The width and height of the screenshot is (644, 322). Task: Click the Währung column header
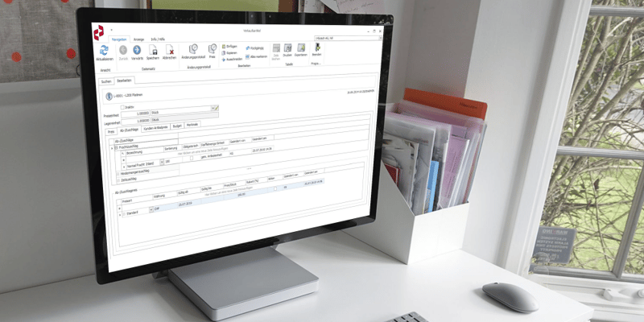[164, 196]
